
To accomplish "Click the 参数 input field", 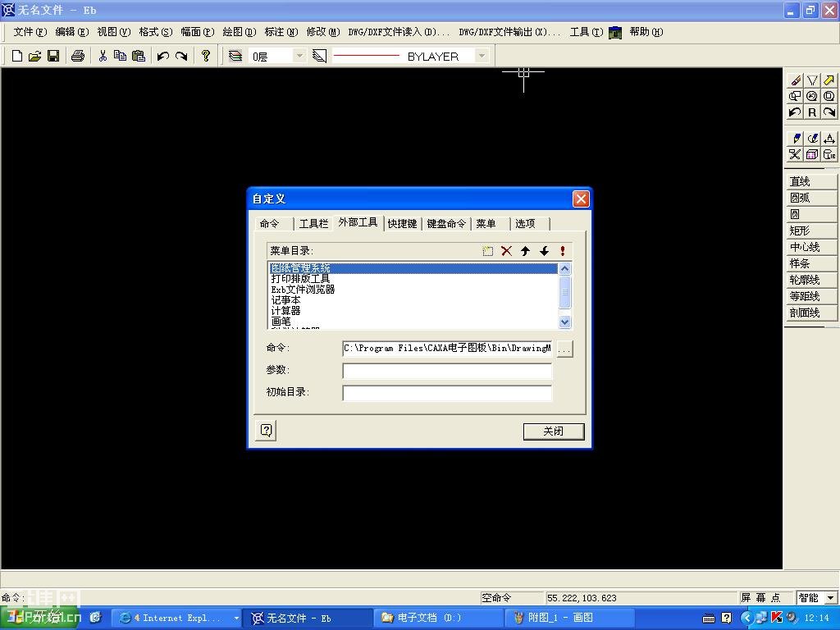I will (447, 371).
